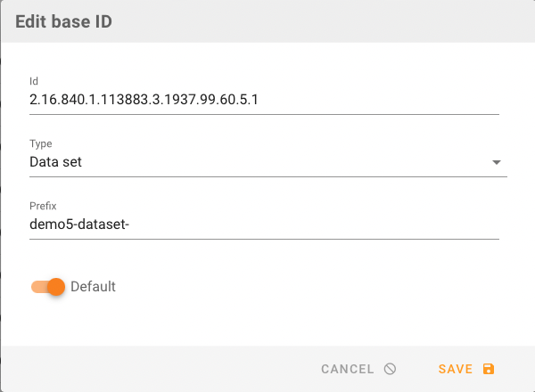This screenshot has height=392, width=535.
Task: Click the "Type" field label
Action: coord(41,143)
